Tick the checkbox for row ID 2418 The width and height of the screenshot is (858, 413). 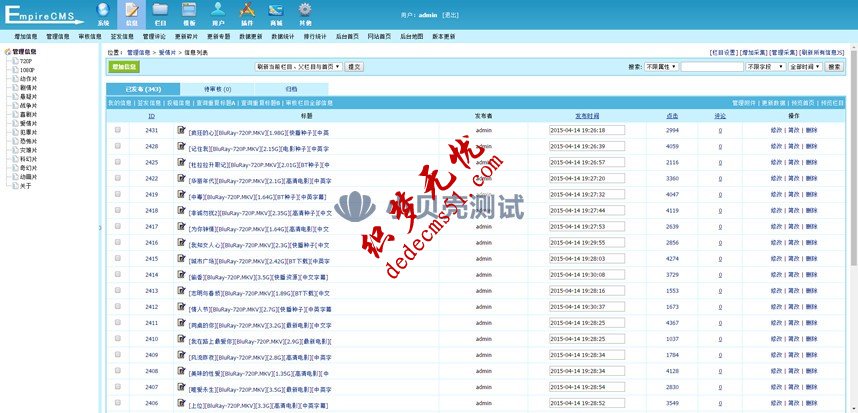tap(118, 210)
